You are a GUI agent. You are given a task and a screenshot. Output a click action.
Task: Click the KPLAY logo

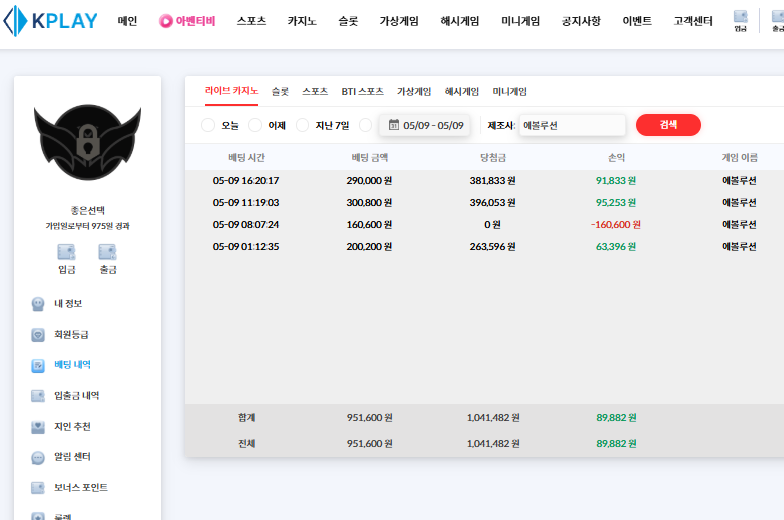[50, 21]
